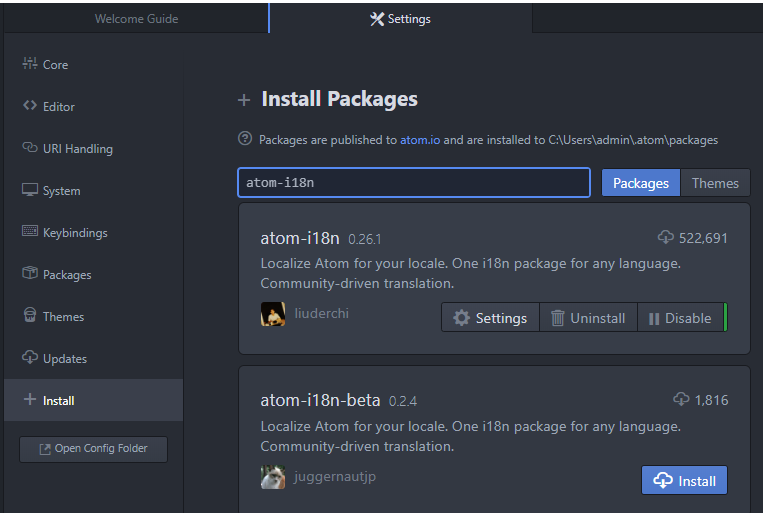
Task: Click the external link icon in Open Config Folder
Action: (45, 449)
